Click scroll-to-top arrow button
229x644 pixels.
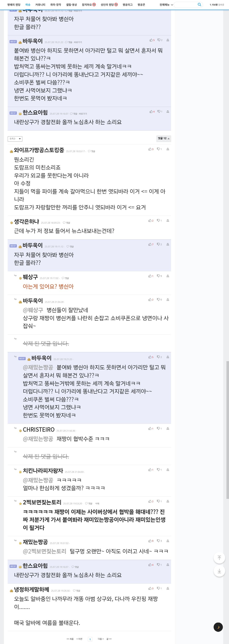[x=219, y=558]
